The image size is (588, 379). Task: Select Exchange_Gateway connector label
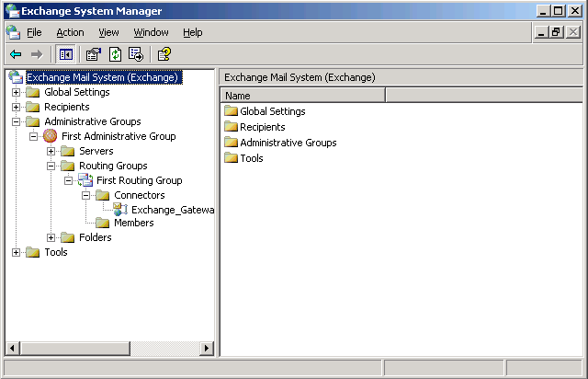tap(173, 210)
